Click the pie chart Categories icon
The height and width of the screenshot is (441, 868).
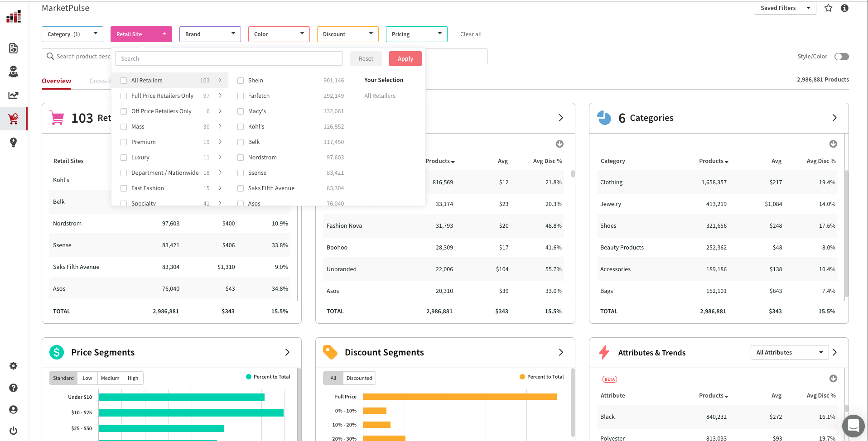[x=604, y=118]
